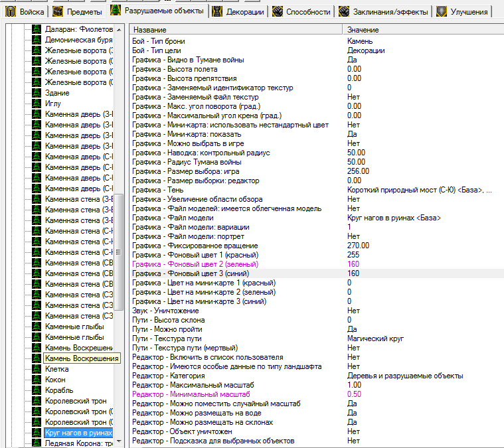
Task: Select the modified Фоновый цвет 2 (зеленый) row
Action: (x=317, y=264)
